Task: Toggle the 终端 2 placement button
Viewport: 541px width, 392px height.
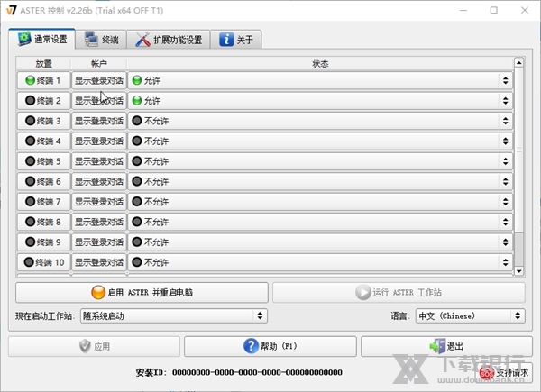Action: [x=43, y=101]
